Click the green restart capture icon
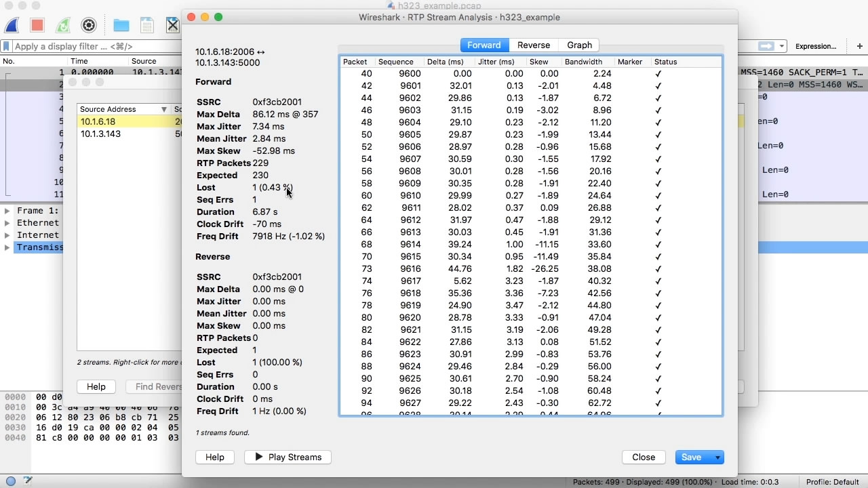Image resolution: width=868 pixels, height=488 pixels. click(63, 26)
